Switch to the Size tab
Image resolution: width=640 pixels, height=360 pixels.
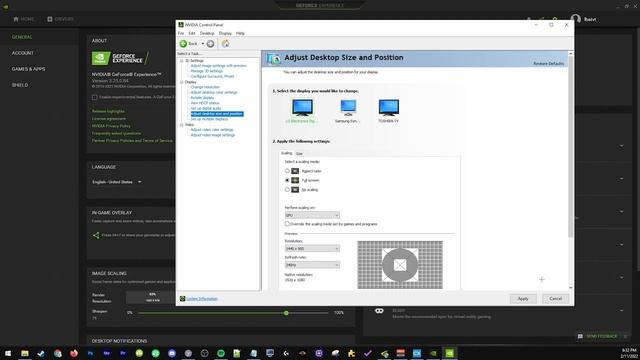click(x=299, y=153)
